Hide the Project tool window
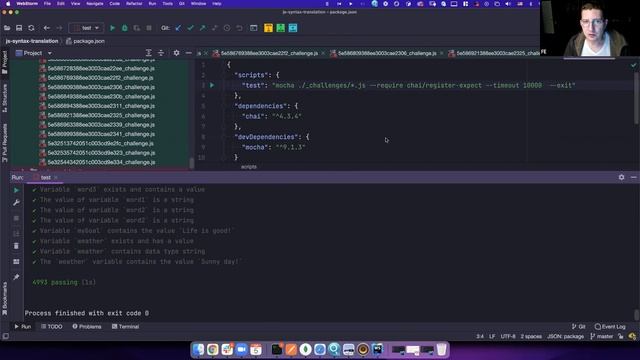Viewport: 640px width, 360px height. pos(188,53)
